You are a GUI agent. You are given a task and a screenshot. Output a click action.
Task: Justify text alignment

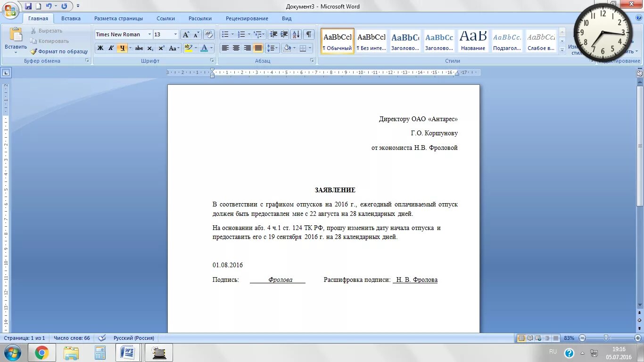click(258, 48)
